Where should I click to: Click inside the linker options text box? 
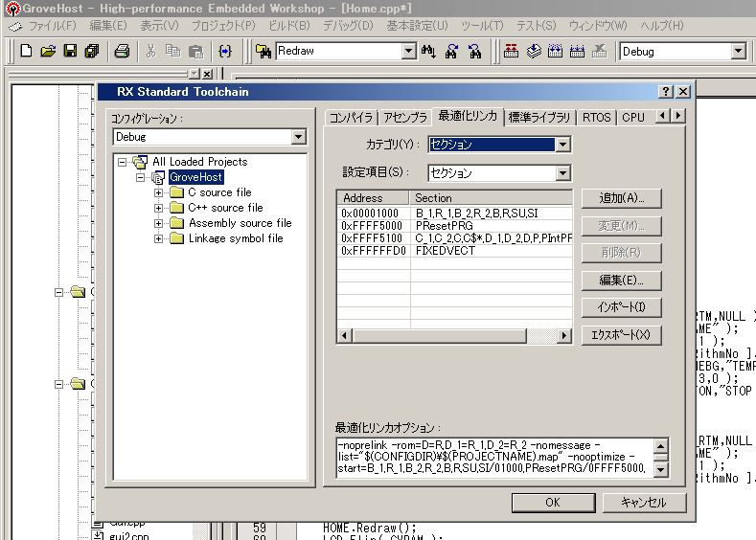(494, 457)
